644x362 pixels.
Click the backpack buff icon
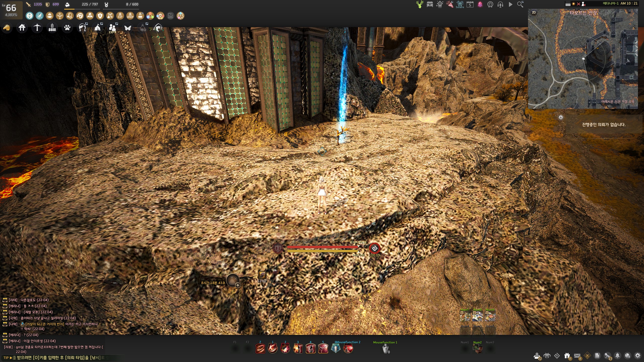(50, 16)
